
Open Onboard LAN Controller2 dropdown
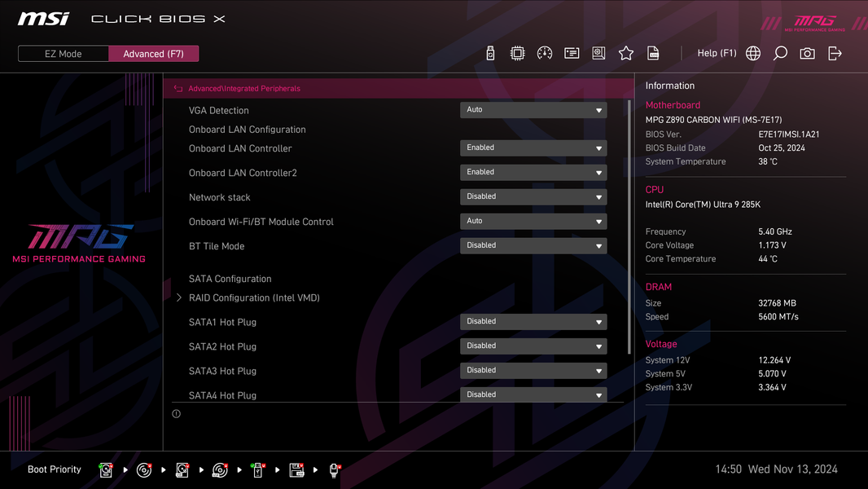pyautogui.click(x=533, y=172)
